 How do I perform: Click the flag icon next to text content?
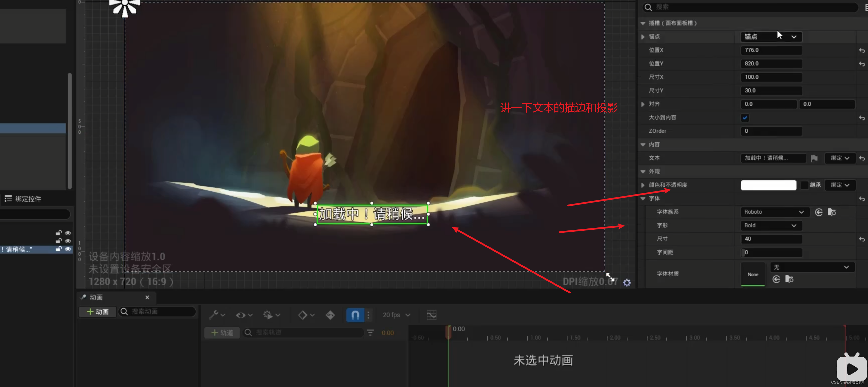point(814,158)
